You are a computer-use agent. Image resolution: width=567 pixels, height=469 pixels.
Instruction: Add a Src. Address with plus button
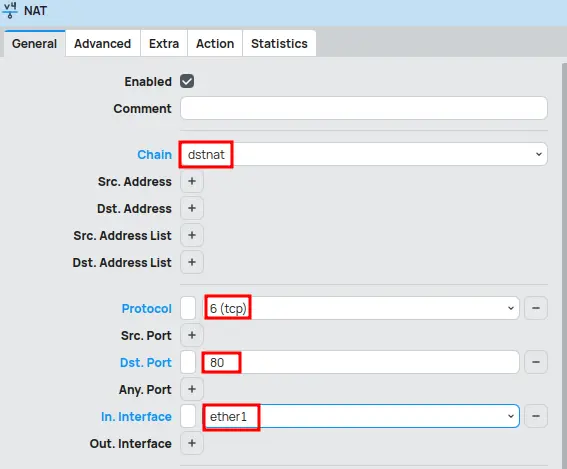(192, 181)
